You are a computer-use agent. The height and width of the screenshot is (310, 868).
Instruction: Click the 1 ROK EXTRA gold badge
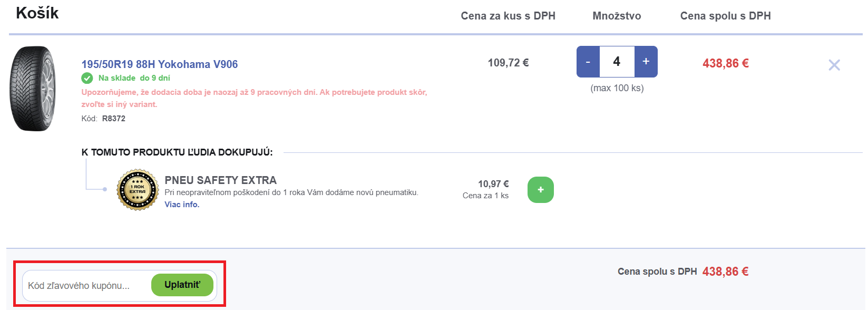click(138, 190)
